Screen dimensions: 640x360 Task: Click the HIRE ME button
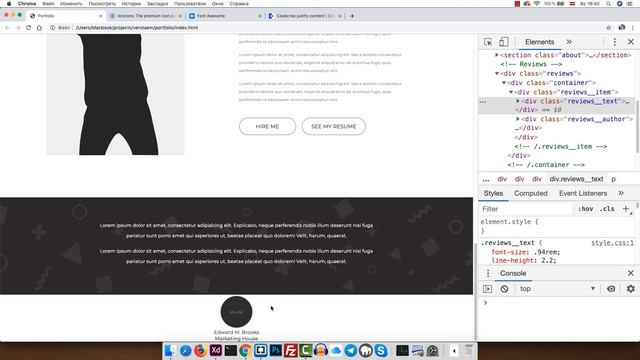[x=267, y=127]
